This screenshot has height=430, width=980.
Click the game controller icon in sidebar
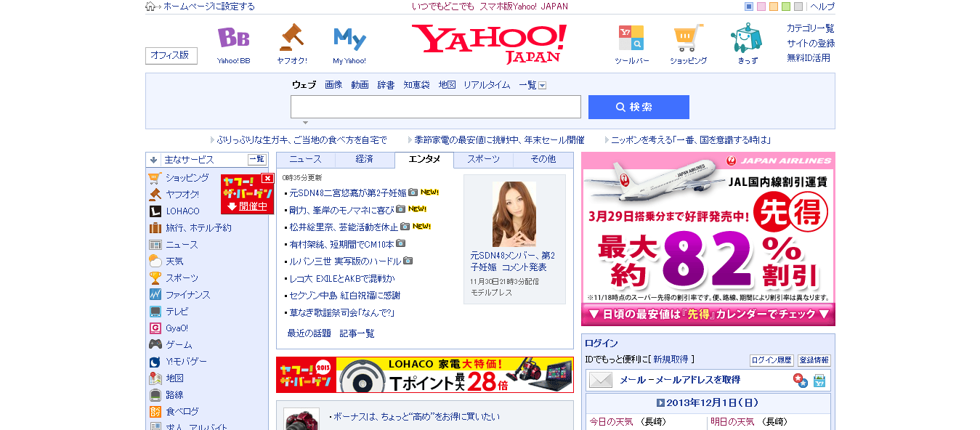155,345
